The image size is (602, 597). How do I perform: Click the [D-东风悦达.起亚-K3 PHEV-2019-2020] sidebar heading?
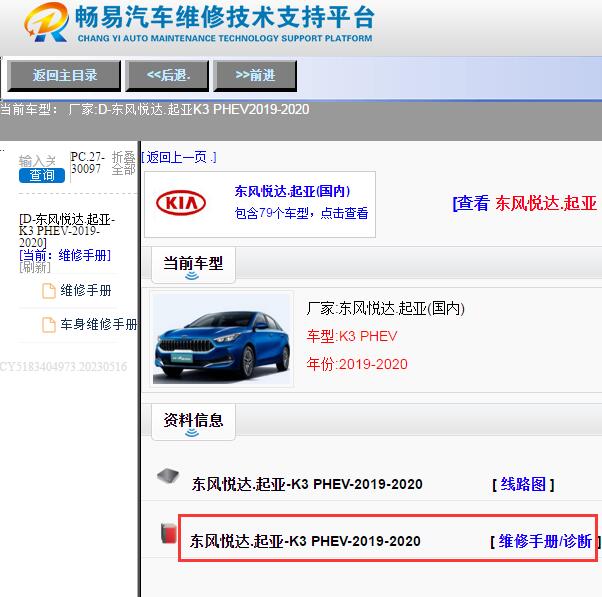pyautogui.click(x=67, y=231)
